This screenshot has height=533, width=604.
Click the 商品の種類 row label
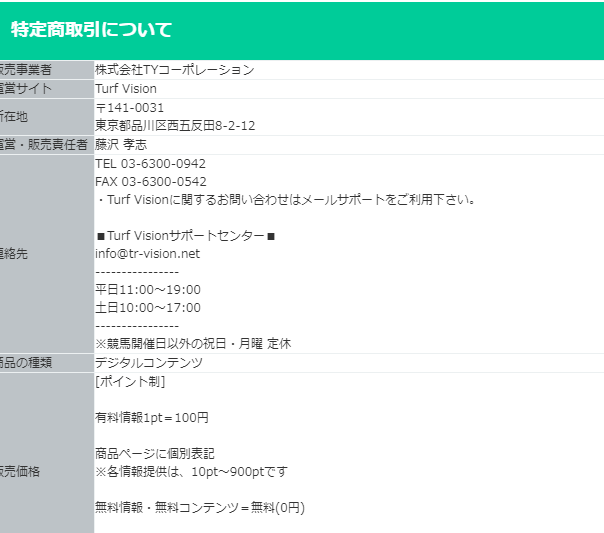(x=25, y=363)
